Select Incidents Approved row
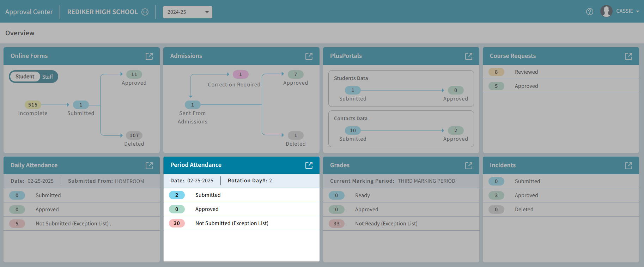 pyautogui.click(x=561, y=195)
